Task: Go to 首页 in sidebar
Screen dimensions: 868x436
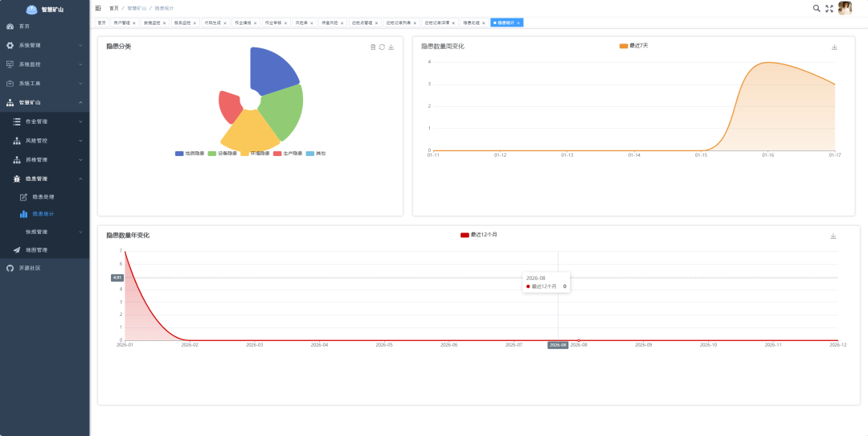Action: 44,26
